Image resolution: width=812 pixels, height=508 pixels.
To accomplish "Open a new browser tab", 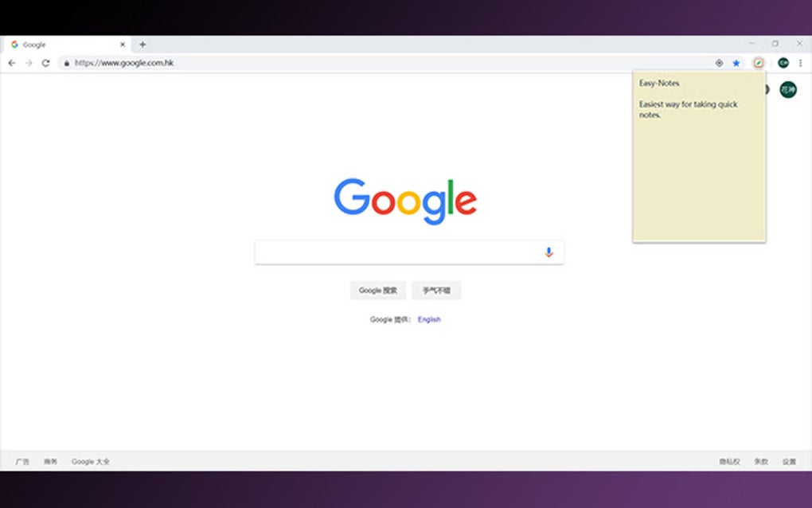I will point(142,45).
